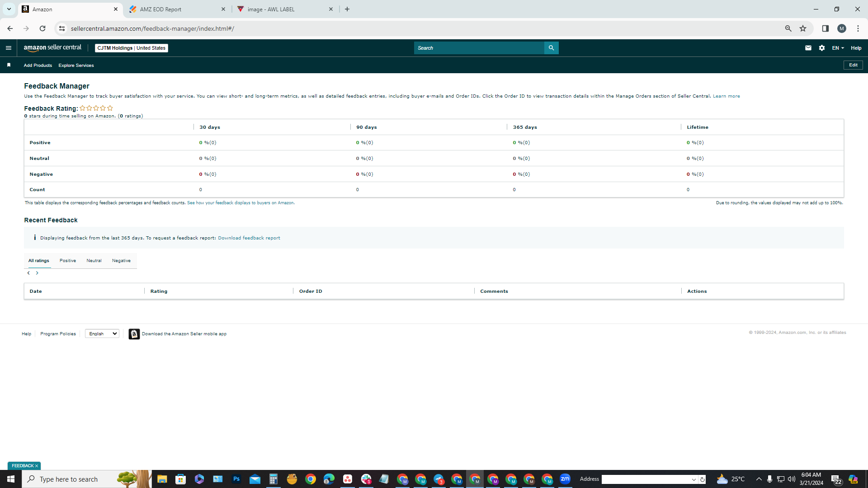Click the next page arrow in Recent Feedback
Viewport: 868px width, 488px height.
[x=37, y=273]
